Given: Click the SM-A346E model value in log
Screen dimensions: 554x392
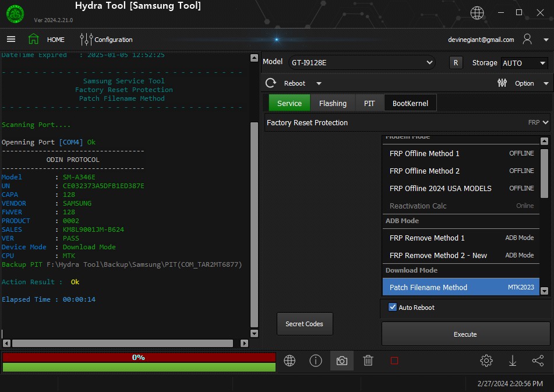Looking at the screenshot, I should (79, 177).
